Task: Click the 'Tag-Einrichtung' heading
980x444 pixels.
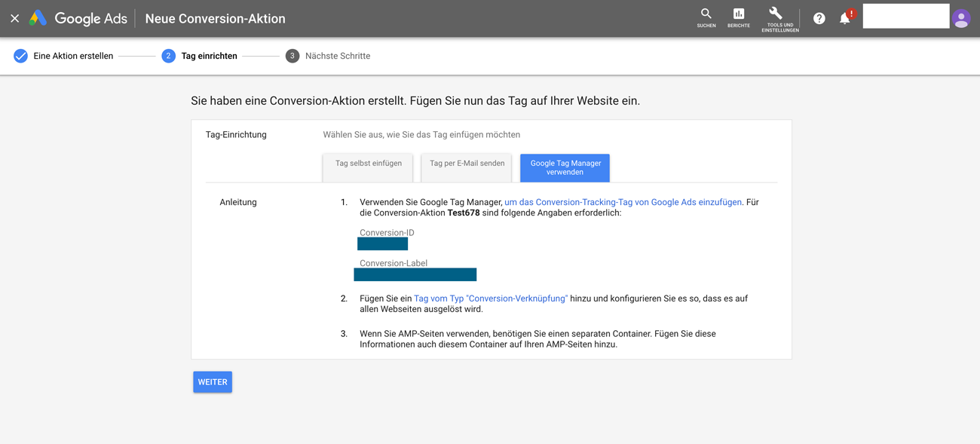Action: [236, 135]
